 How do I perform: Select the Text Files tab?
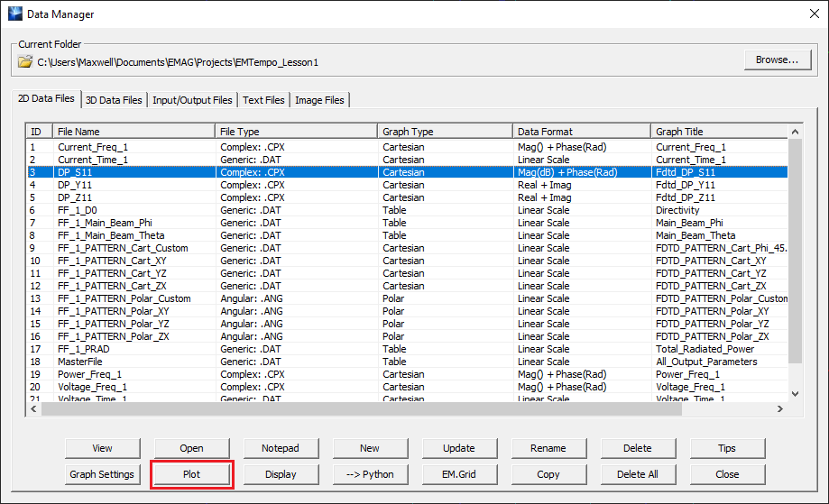pos(263,100)
